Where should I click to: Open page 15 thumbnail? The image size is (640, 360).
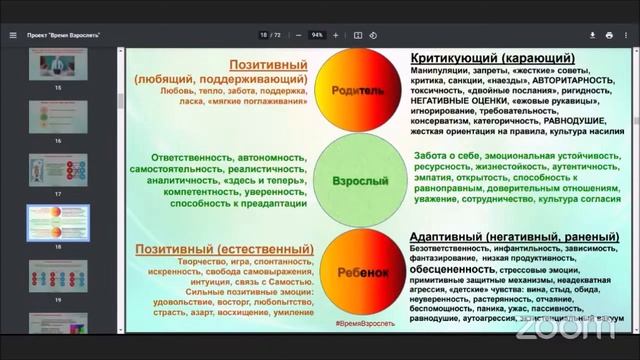pyautogui.click(x=58, y=64)
